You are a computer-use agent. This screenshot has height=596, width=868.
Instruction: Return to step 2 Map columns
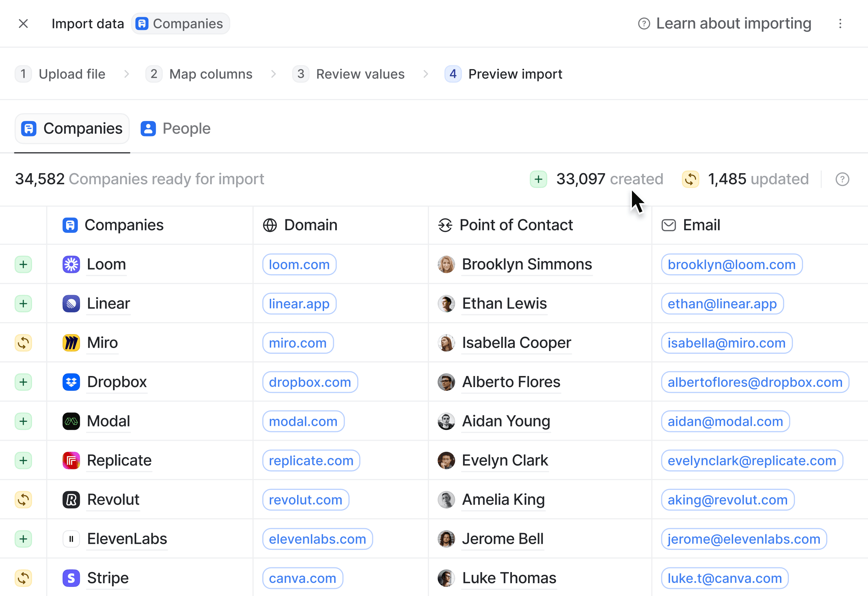point(199,74)
